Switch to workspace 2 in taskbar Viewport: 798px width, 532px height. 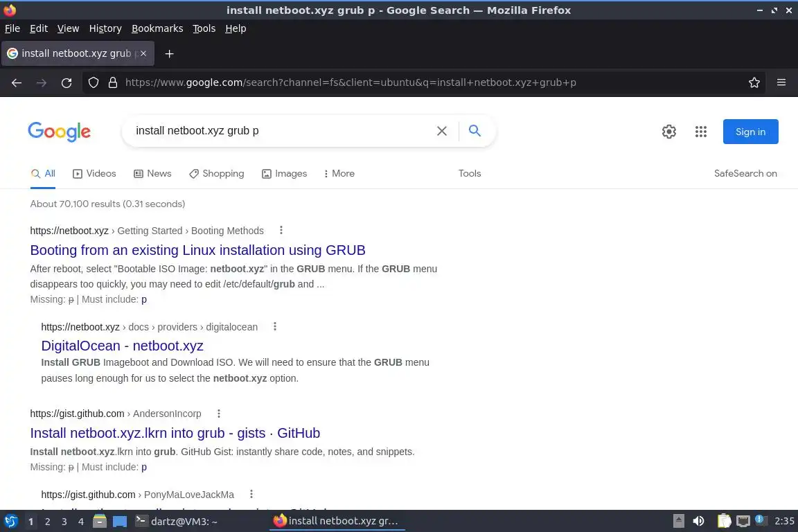(47, 522)
